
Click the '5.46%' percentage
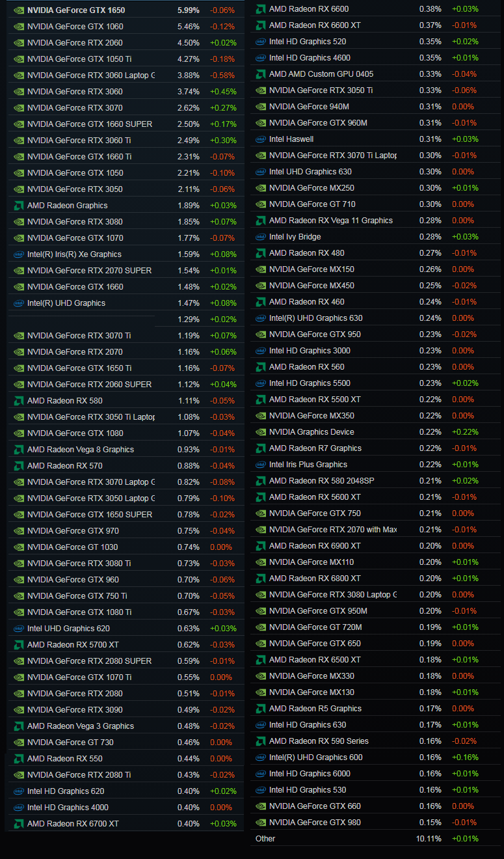tap(189, 27)
